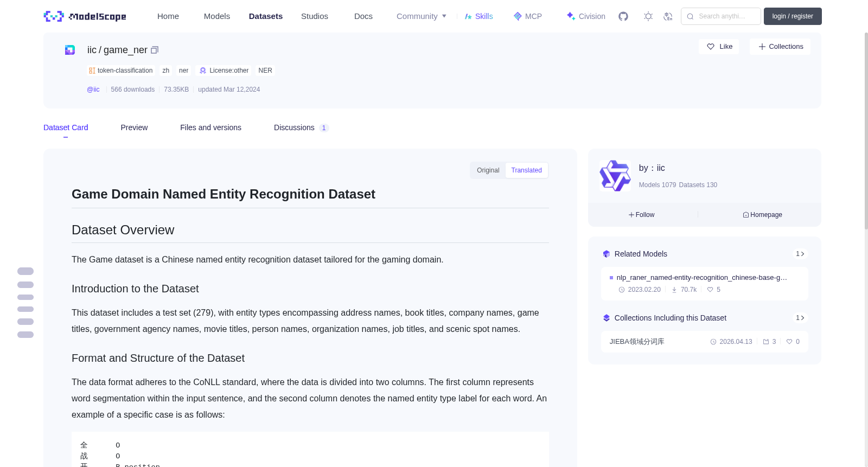Toggle the light/dark theme icon
The width and height of the screenshot is (868, 467).
click(x=648, y=16)
